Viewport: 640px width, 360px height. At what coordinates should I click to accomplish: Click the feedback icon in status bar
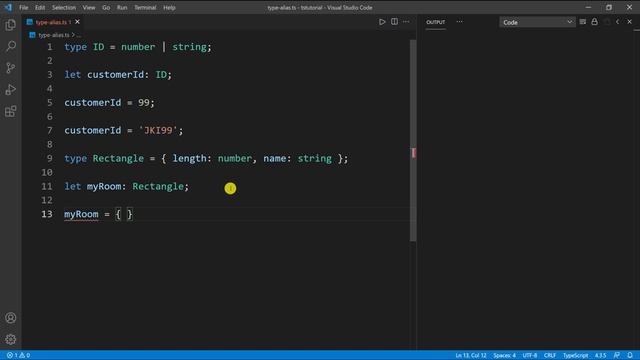click(x=617, y=356)
